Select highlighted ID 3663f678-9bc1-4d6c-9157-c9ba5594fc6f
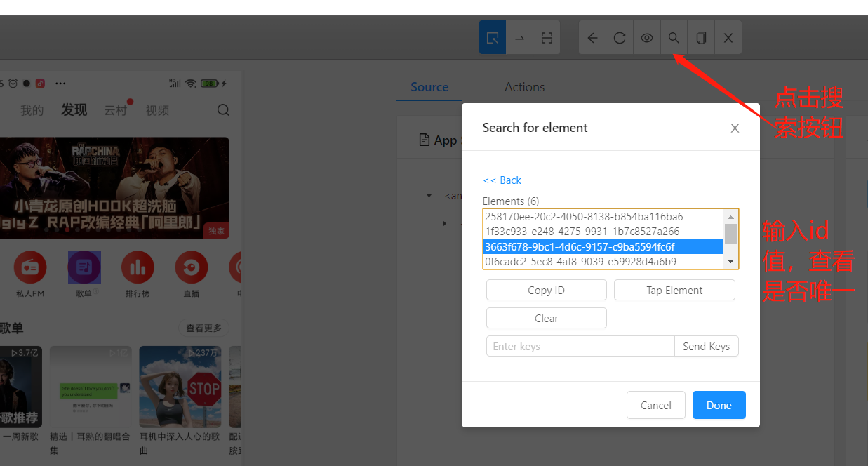The image size is (868, 466). click(603, 246)
